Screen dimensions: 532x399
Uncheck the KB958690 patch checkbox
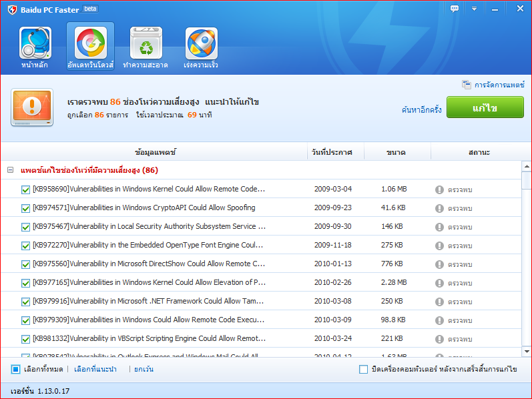point(25,189)
